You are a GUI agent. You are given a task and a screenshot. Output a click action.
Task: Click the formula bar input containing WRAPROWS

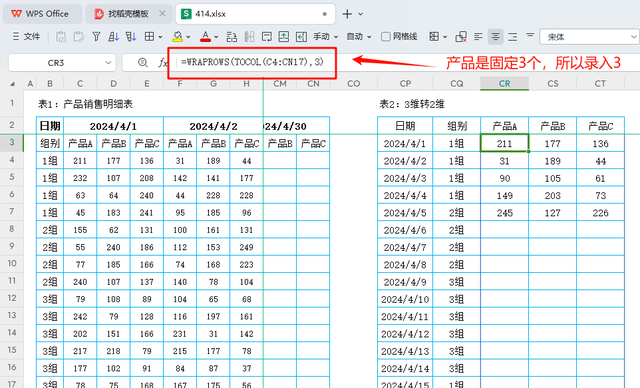tap(253, 62)
